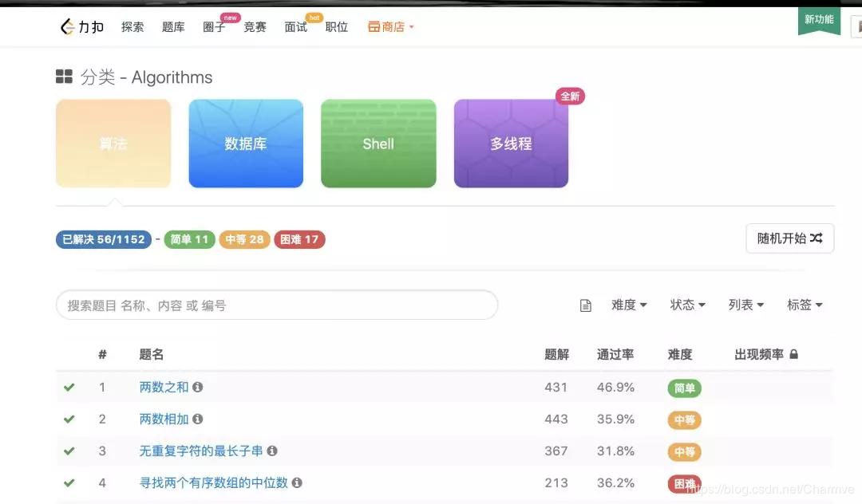Click the 已解决 56/1152 progress badge

coord(103,239)
